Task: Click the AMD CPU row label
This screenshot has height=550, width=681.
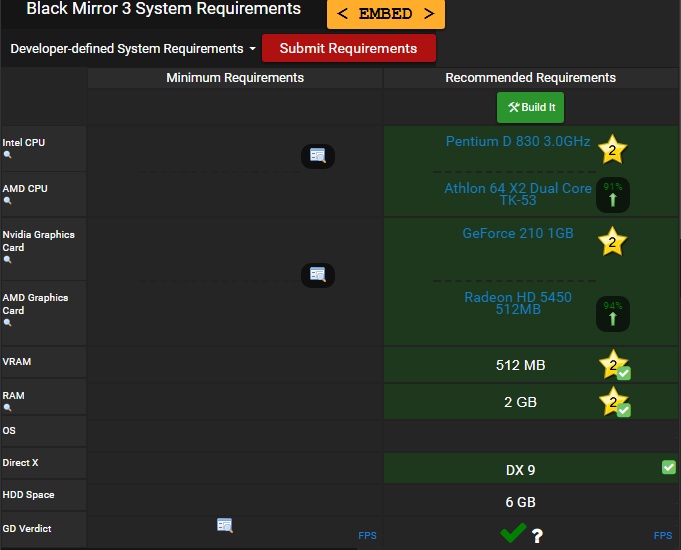Action: (25, 189)
